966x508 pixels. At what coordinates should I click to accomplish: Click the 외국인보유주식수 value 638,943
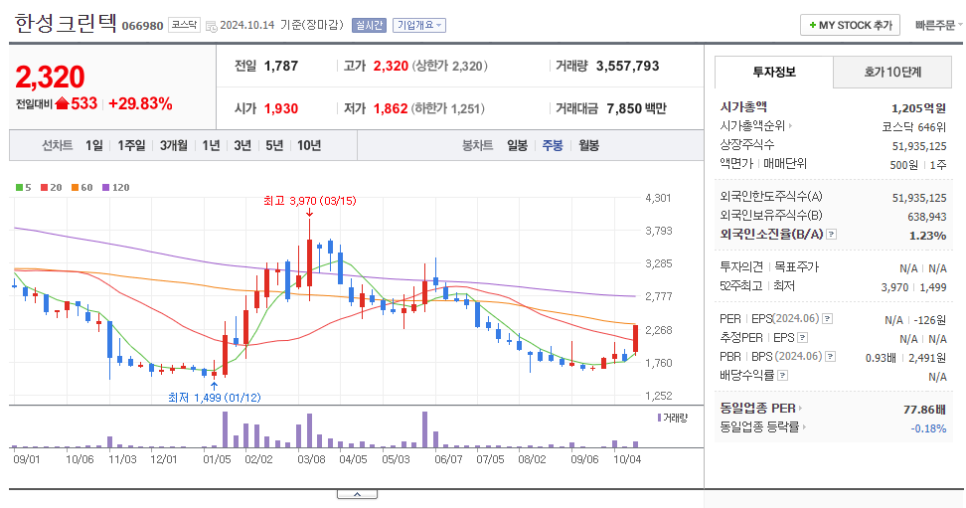coord(927,217)
